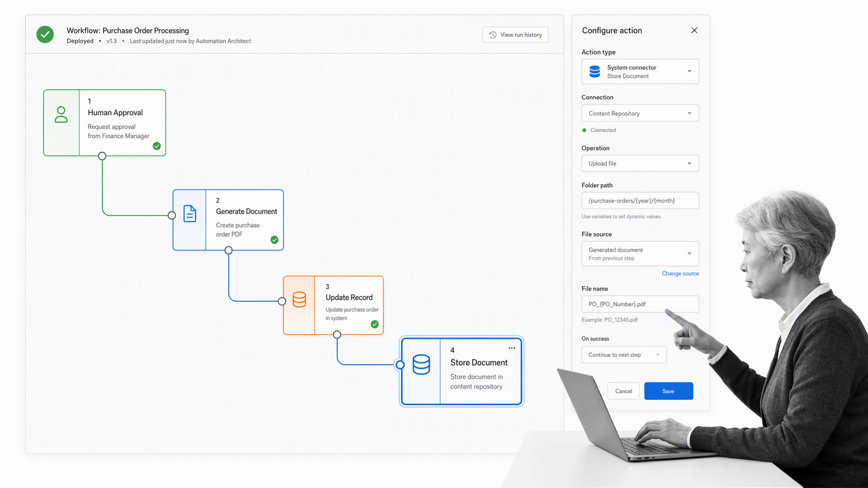Click the person icon on Human Approval step
This screenshot has width=868, height=488.
pyautogui.click(x=61, y=115)
